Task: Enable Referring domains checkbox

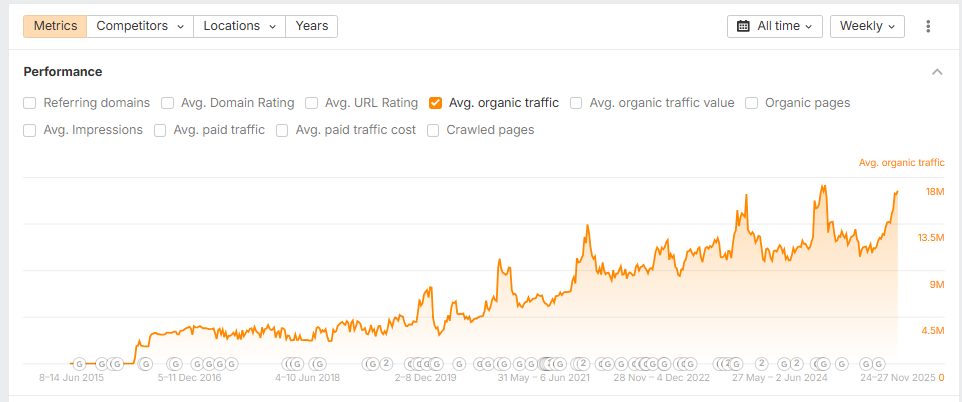Action: point(30,102)
